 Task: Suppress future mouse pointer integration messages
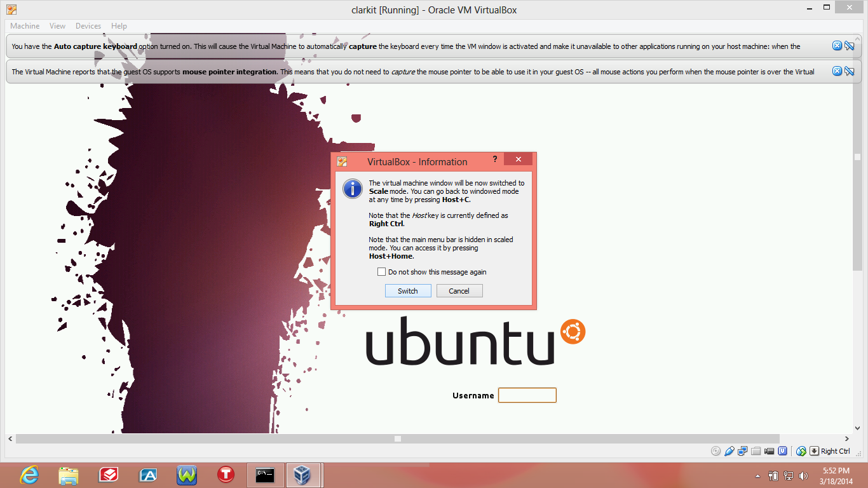849,71
